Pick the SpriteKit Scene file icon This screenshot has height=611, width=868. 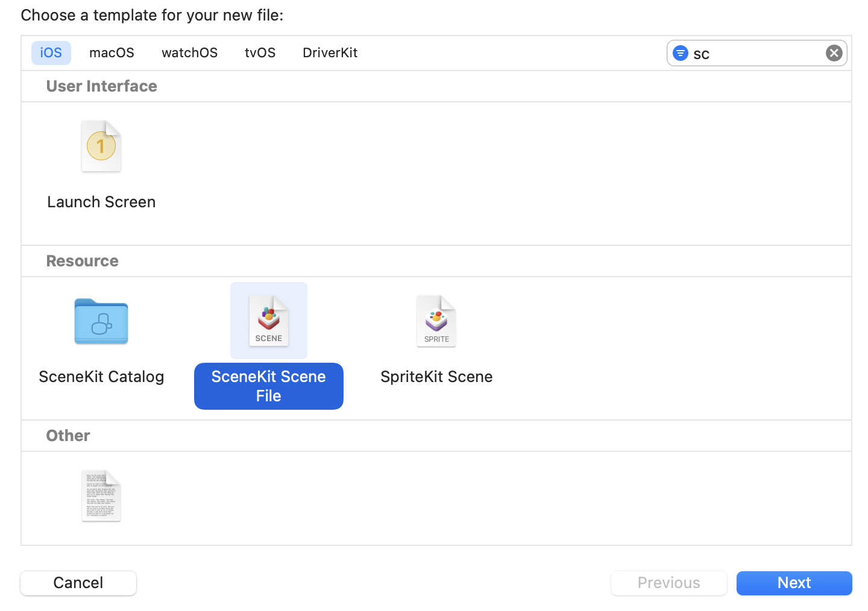pyautogui.click(x=436, y=321)
